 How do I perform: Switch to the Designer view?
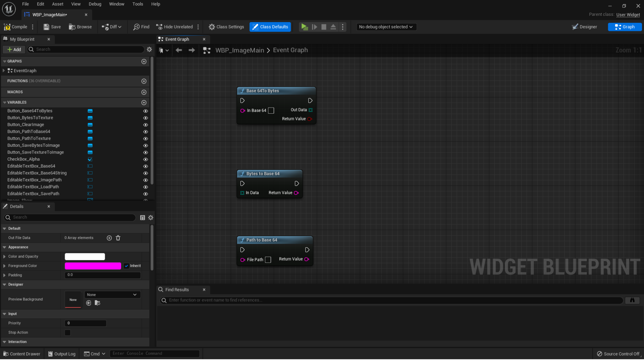[584, 27]
